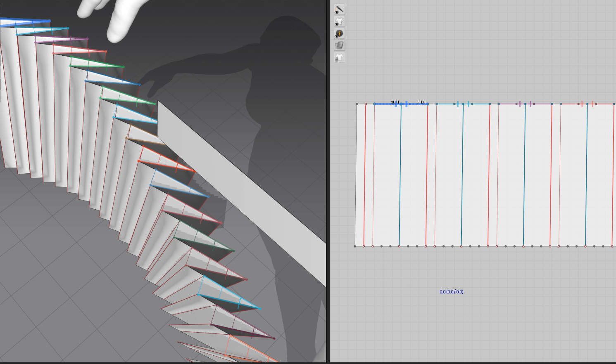The height and width of the screenshot is (364, 616).
Task: Click the lock pattern T-shirt icon
Action: pyautogui.click(x=339, y=58)
